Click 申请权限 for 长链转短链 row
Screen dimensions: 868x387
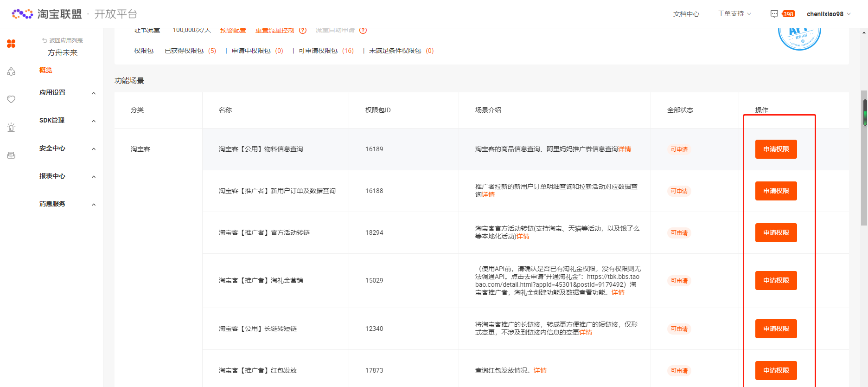[776, 329]
